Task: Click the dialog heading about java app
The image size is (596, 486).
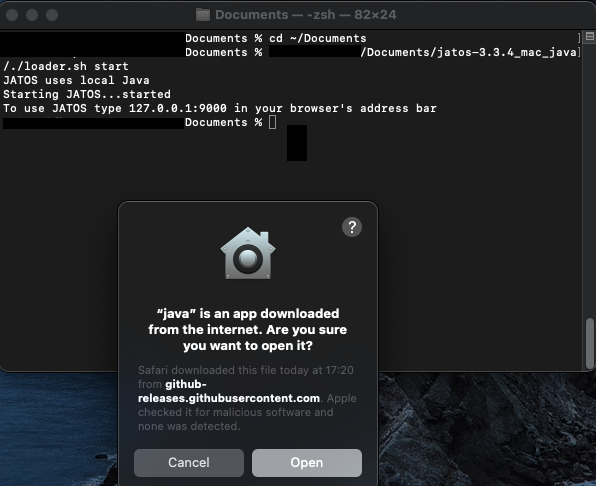Action: [x=248, y=329]
